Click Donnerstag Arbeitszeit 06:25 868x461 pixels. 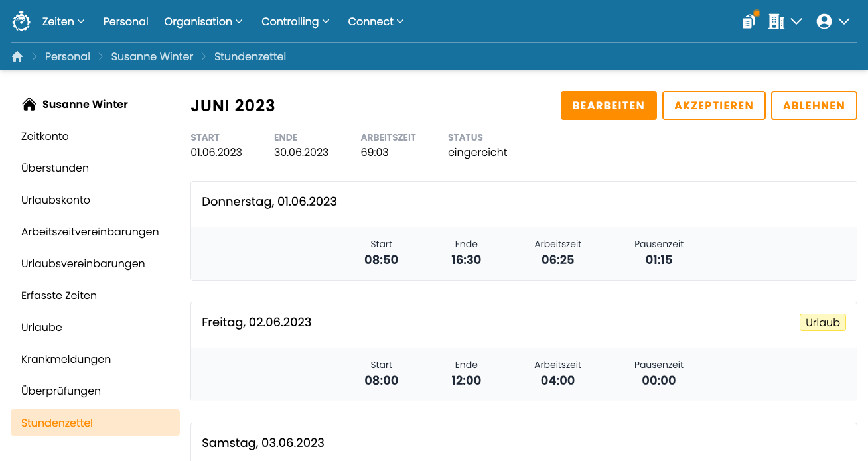click(x=558, y=260)
